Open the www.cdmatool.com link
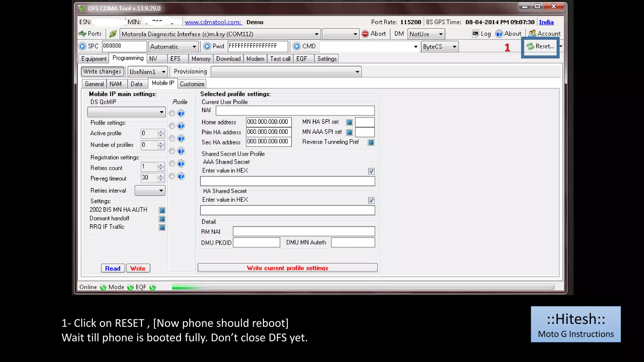Screen dimensions: 644x362 (213, 22)
